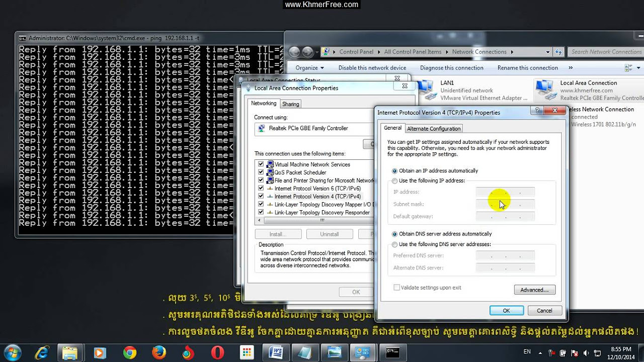
Task: Expand the address bar history dropdown
Action: [x=547, y=52]
